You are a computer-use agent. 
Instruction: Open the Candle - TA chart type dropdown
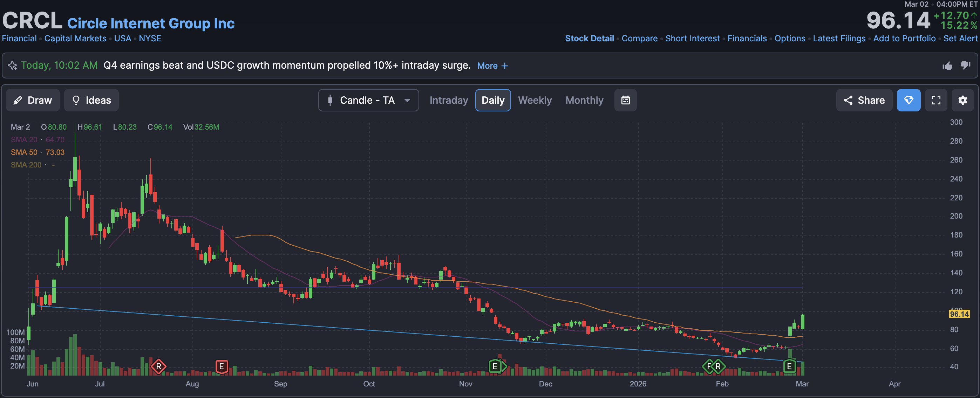pyautogui.click(x=368, y=100)
